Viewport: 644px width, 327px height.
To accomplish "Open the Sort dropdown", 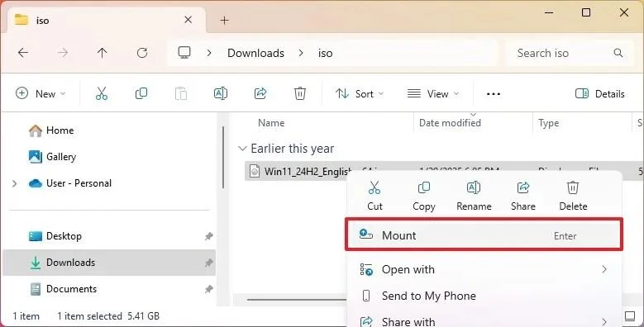I will (x=360, y=93).
